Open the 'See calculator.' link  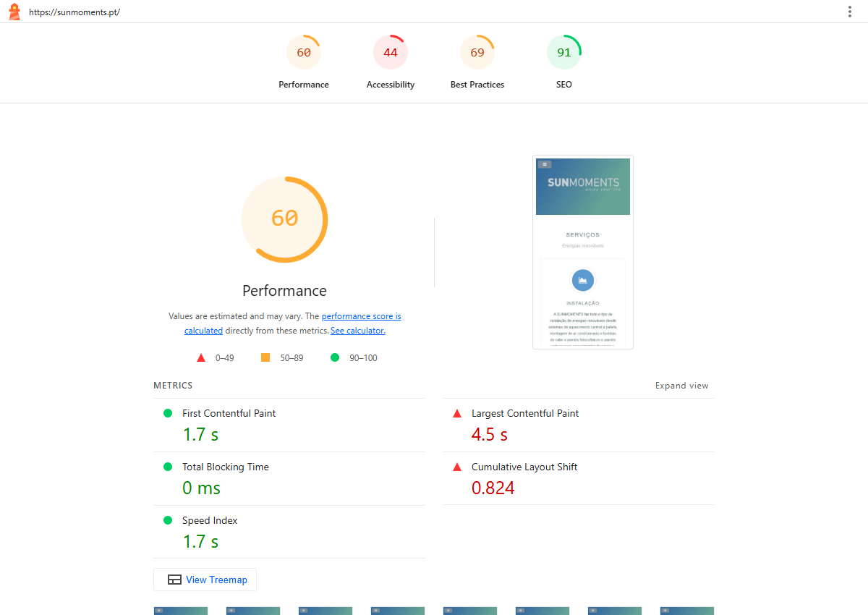358,331
